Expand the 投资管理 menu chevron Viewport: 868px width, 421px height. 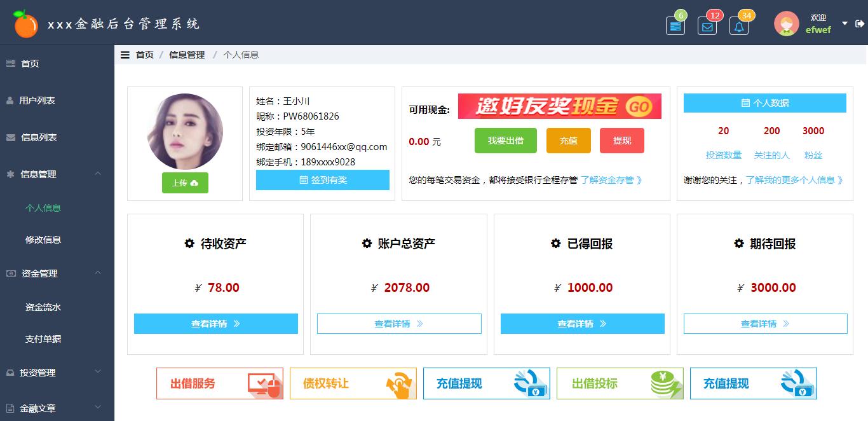pos(98,371)
